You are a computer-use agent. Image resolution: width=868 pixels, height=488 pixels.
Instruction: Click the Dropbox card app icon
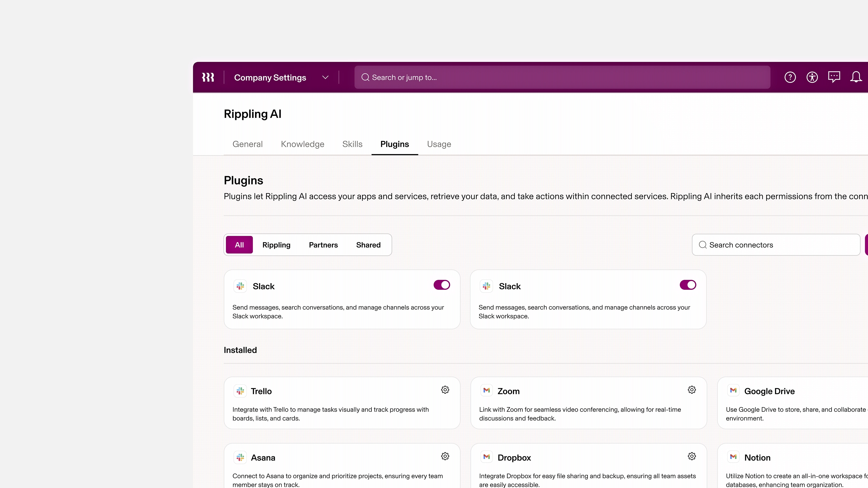click(x=487, y=457)
